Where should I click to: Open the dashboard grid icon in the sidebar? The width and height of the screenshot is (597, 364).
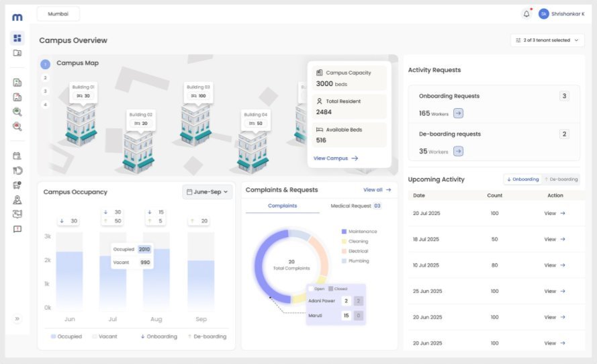point(17,38)
